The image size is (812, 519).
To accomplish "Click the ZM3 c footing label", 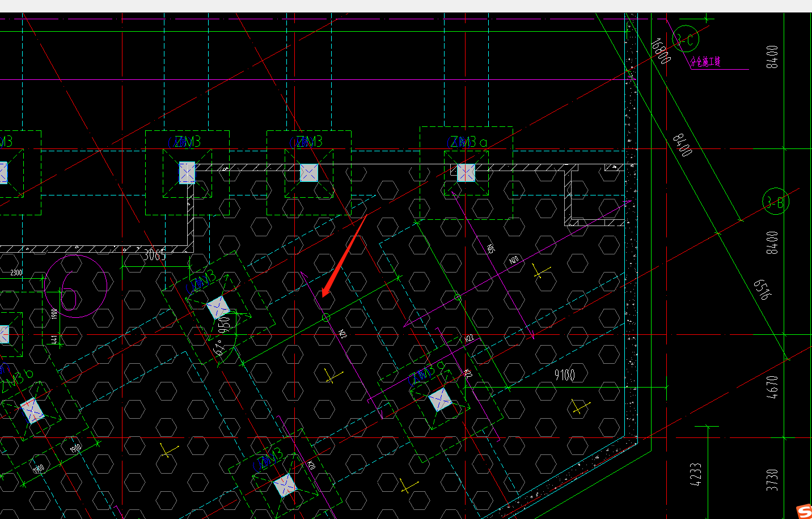I will click(x=426, y=373).
